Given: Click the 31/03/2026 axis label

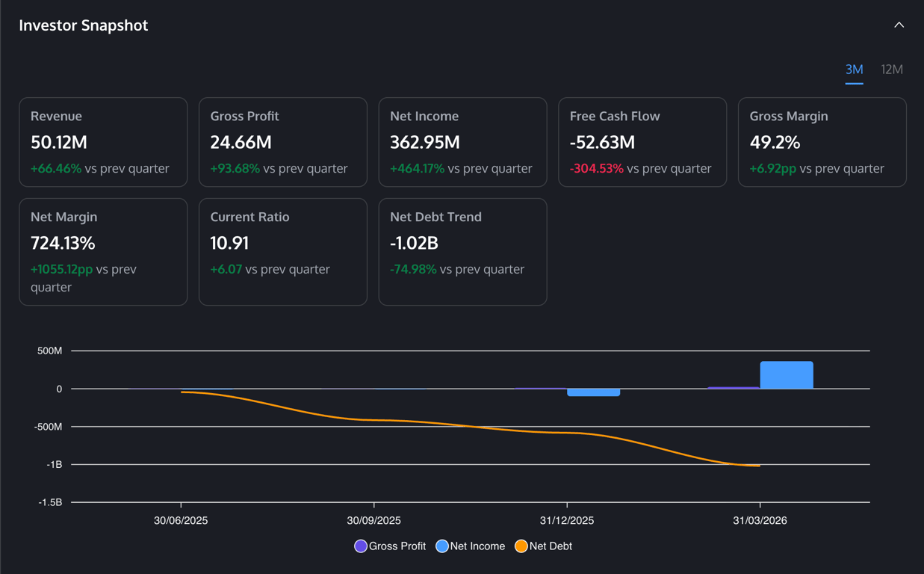Looking at the screenshot, I should [760, 521].
